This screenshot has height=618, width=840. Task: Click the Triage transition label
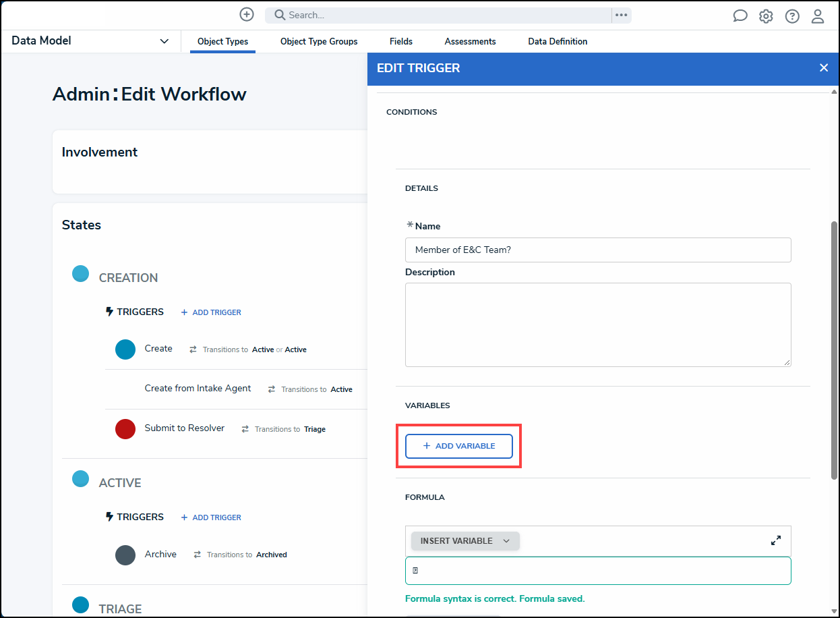pyautogui.click(x=315, y=429)
